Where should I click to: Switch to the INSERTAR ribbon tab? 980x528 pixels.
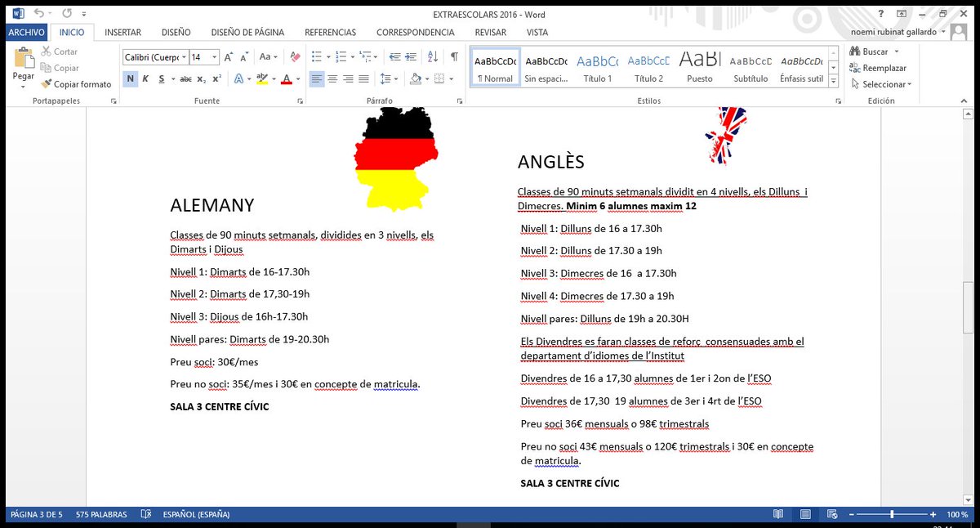click(x=123, y=33)
